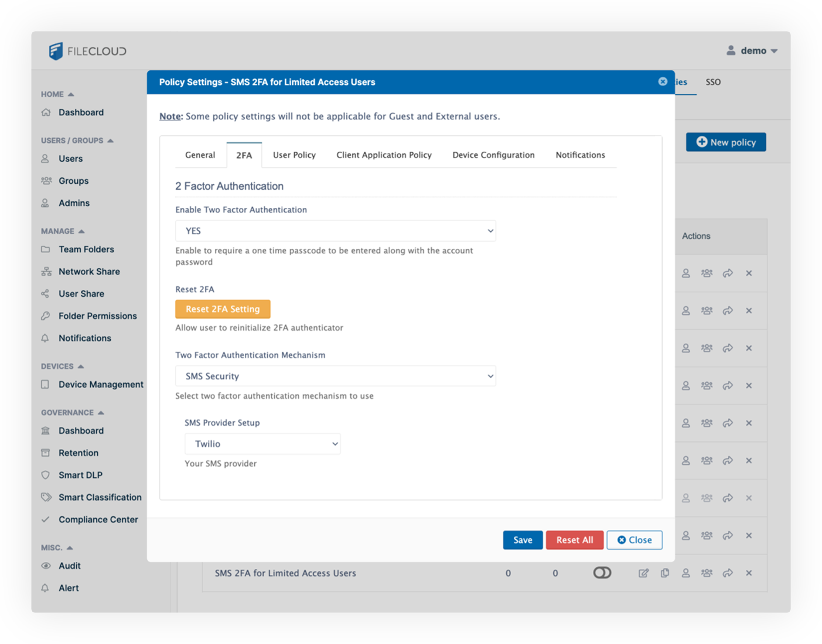Close dialog using the header X icon

(663, 82)
